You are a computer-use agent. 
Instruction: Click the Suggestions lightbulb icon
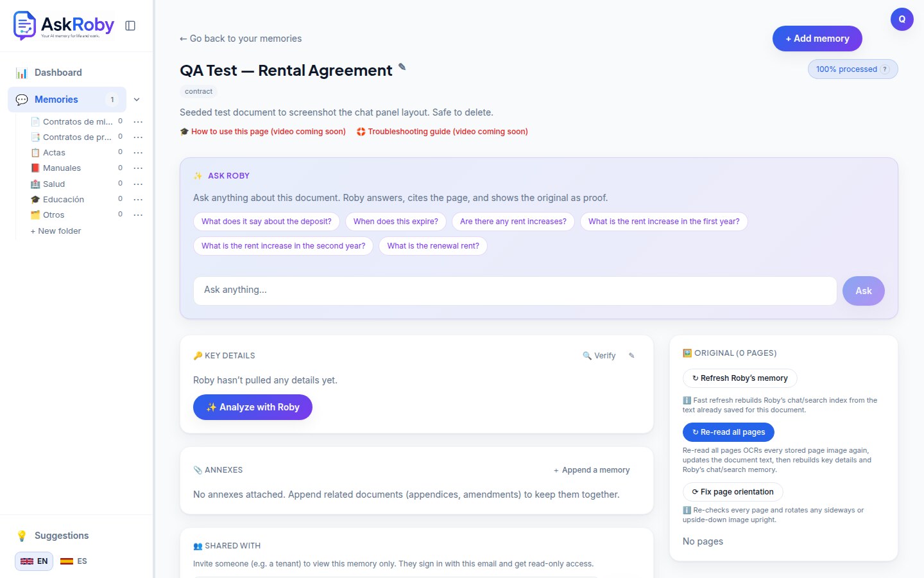coord(22,536)
